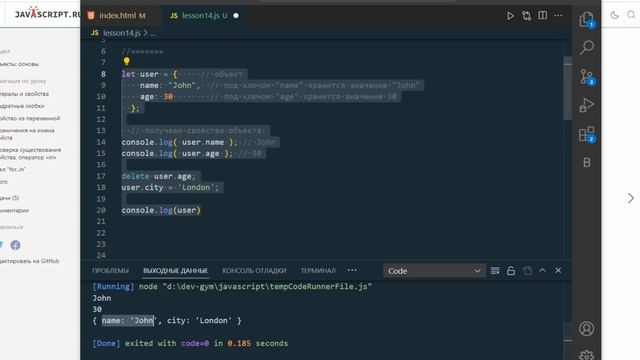Image resolution: width=640 pixels, height=360 pixels.
Task: Show more panel tabs via ellipsis
Action: (352, 270)
